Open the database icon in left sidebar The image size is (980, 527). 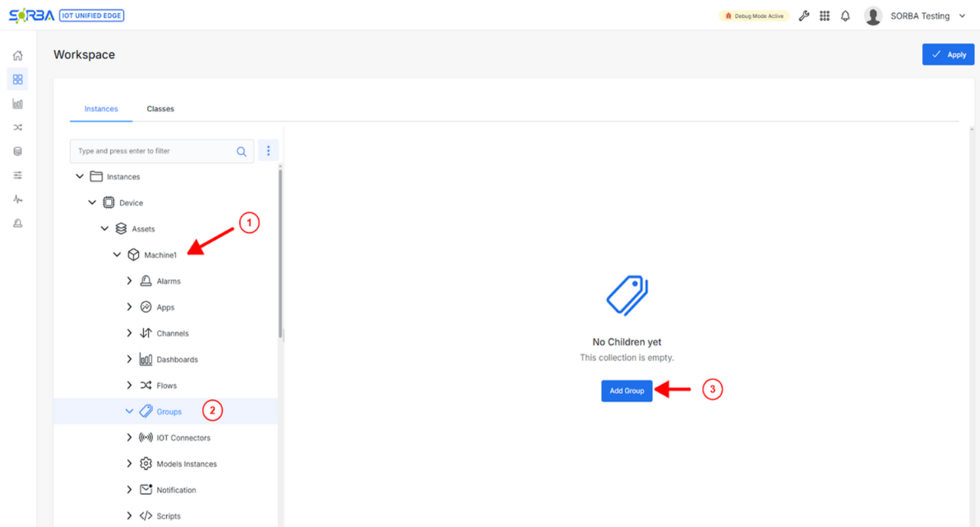(x=18, y=152)
